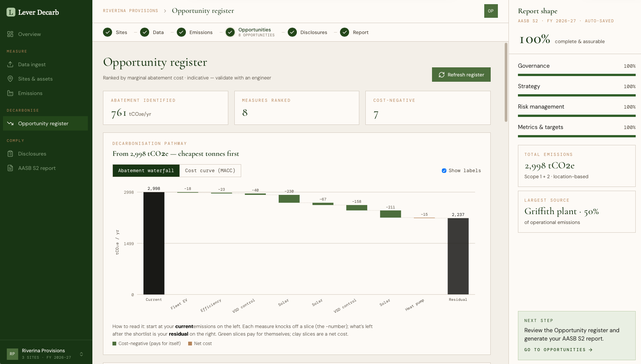Go to the Sites step
This screenshot has width=641, height=364.
(x=115, y=32)
